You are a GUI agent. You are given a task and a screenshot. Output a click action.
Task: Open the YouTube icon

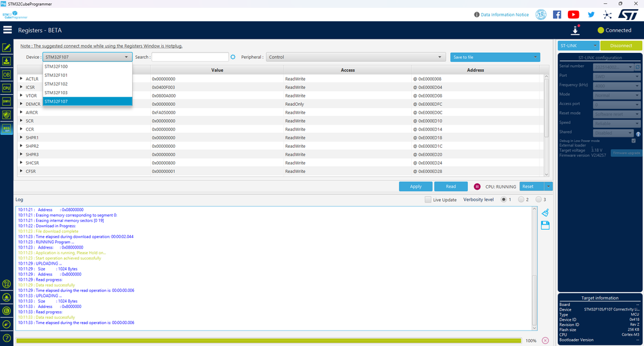coord(573,14)
